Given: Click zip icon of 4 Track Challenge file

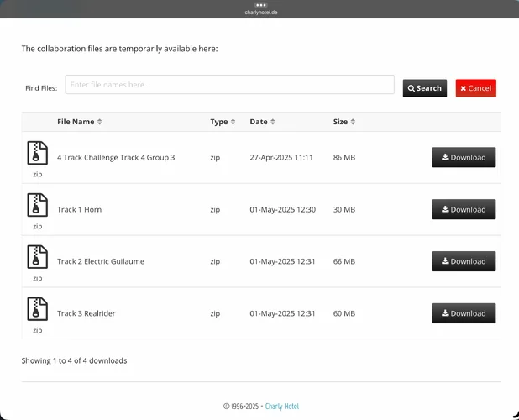Looking at the screenshot, I should (38, 153).
